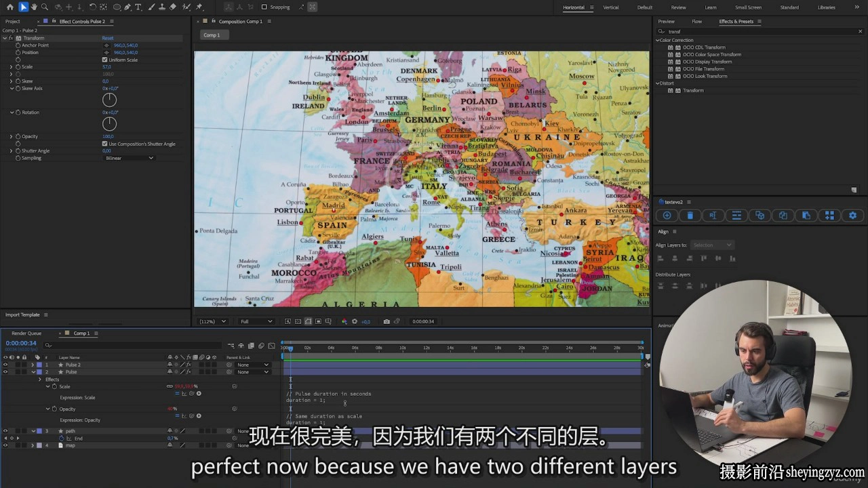Select the Clone Stamp tool
Screen dimensions: 868x488
pos(162,7)
